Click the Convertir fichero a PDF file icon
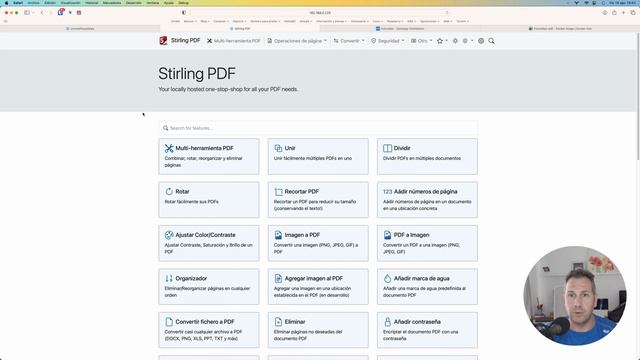This screenshot has height=360, width=640. coord(169,322)
